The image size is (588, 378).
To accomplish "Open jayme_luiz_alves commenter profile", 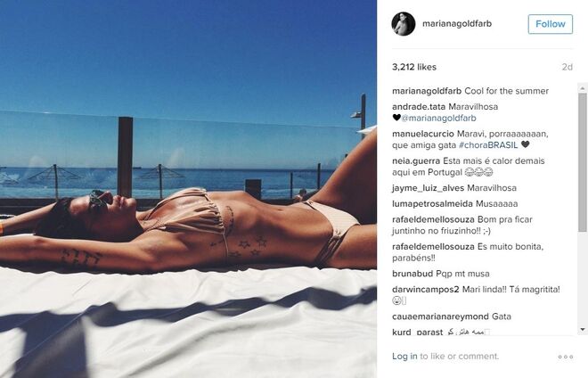I will [x=429, y=188].
